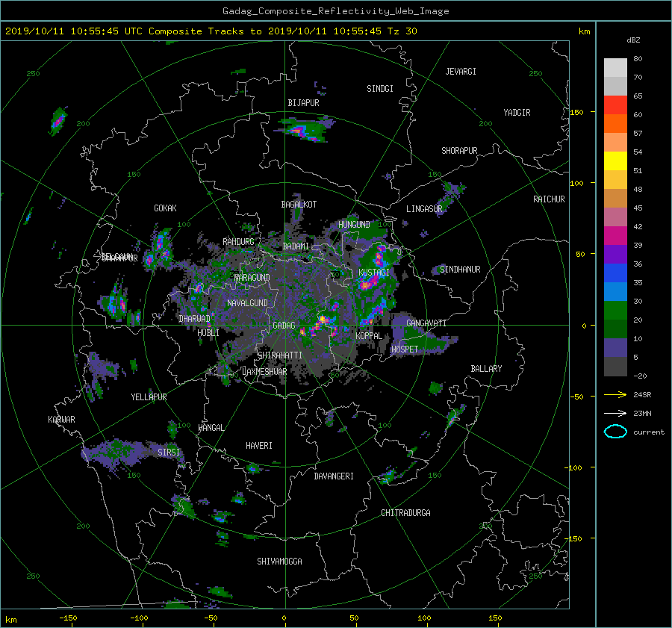Click the intense yellow storm cell east of GADAG
Screen dimensions: 672x628
click(x=323, y=319)
